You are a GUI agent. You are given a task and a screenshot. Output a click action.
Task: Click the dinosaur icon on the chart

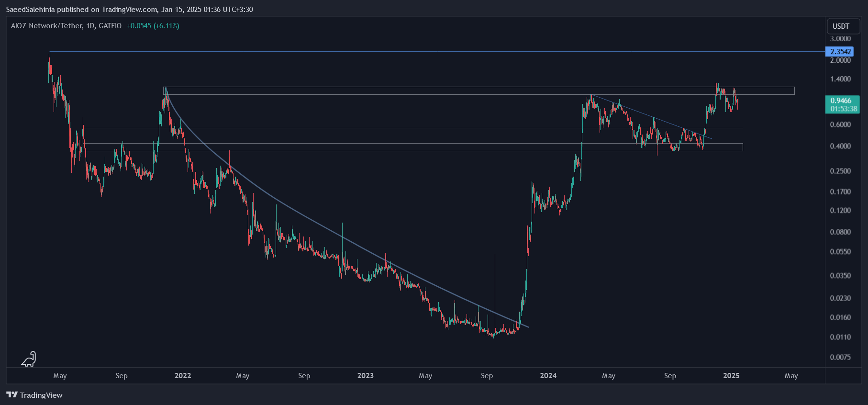(29, 359)
